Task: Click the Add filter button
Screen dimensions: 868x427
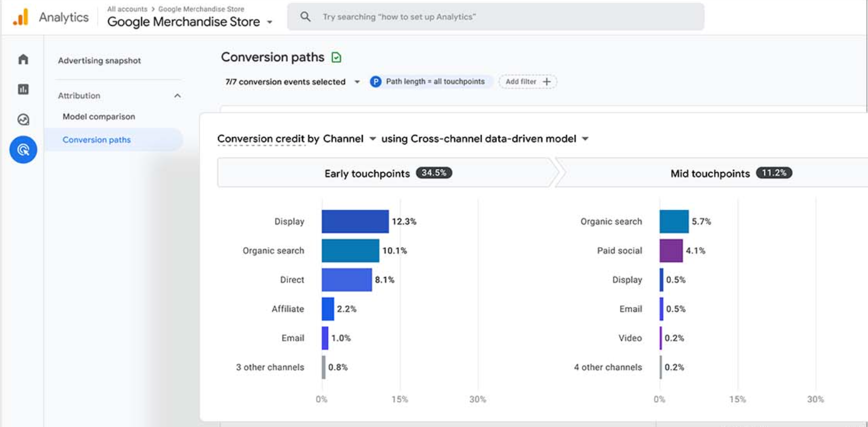Action: click(528, 82)
